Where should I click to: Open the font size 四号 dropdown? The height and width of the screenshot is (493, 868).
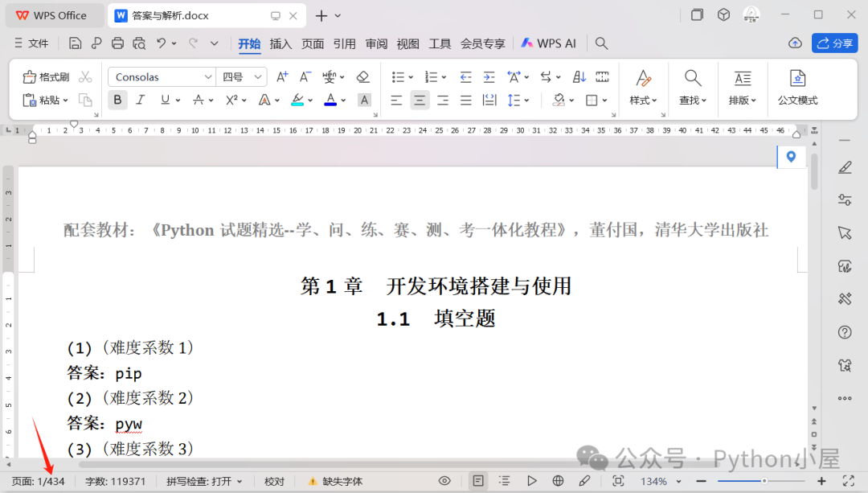[257, 77]
